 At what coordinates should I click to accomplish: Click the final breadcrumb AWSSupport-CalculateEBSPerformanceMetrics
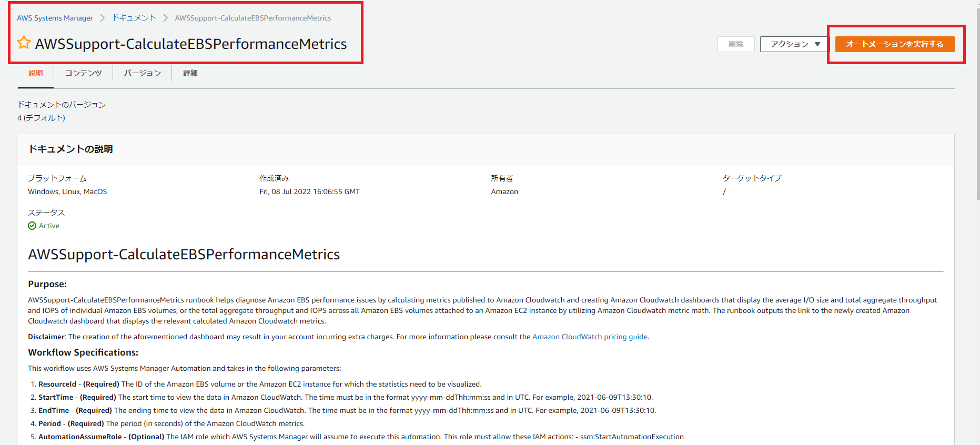253,18
